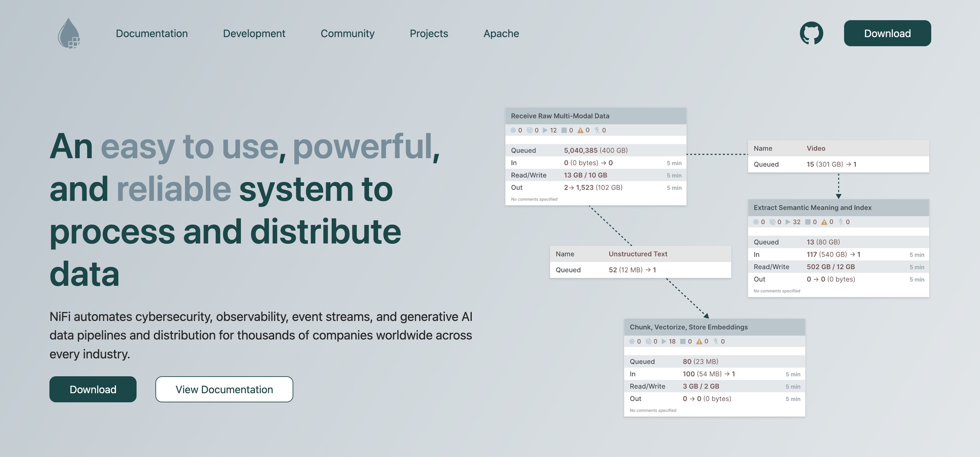Click the transmitting circle icon in Chunk, Vectorize card
980x457 pixels.
point(631,341)
